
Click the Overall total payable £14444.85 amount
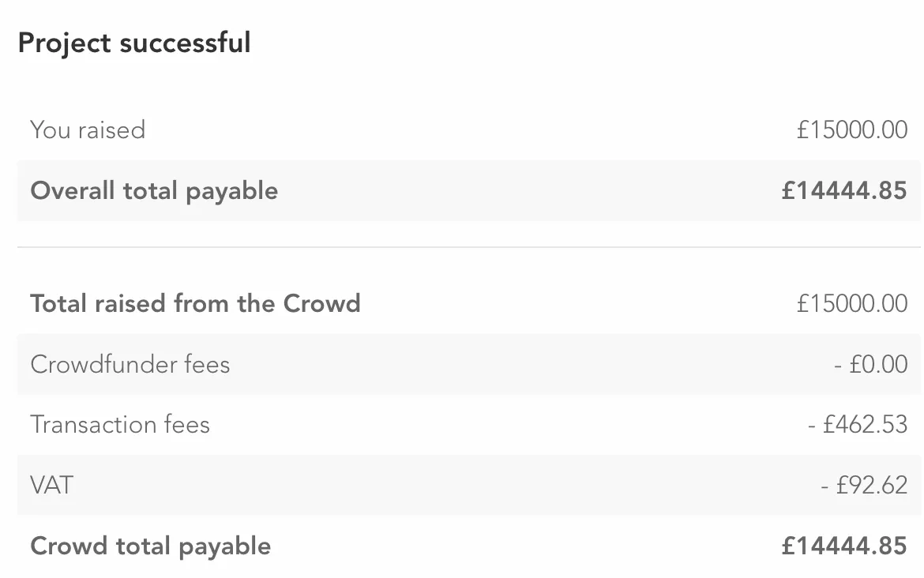[x=844, y=191]
